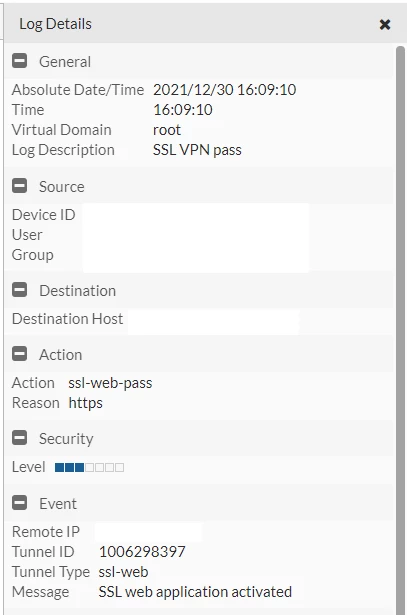The image size is (407, 615).
Task: Collapse the Event section
Action: 20,503
